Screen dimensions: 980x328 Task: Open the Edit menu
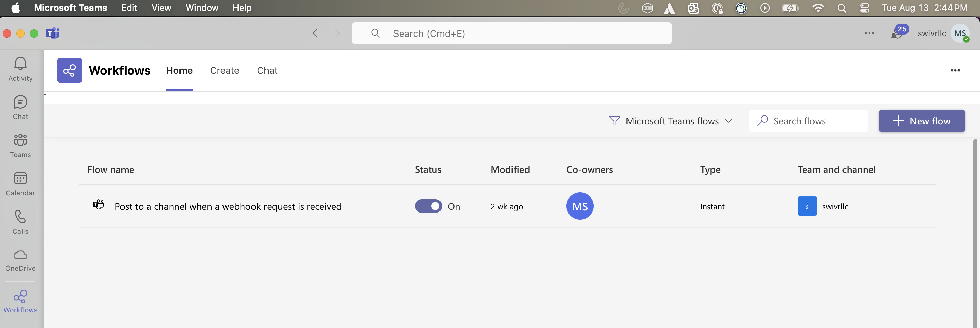coord(129,8)
